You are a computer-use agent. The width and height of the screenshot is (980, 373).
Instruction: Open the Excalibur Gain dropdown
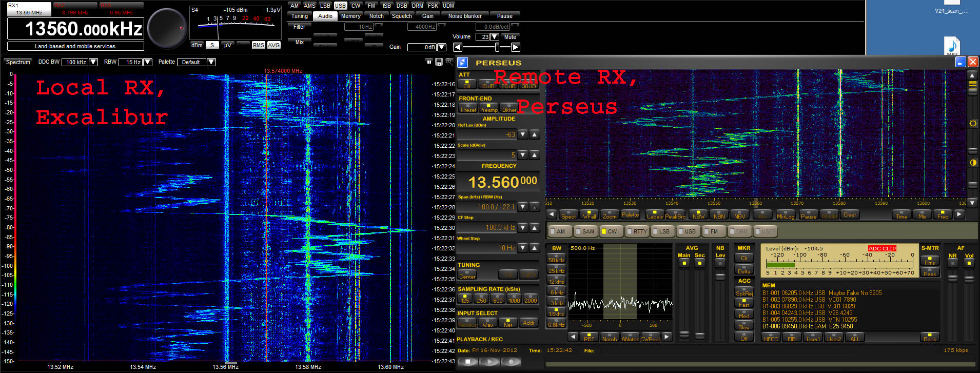(x=442, y=47)
